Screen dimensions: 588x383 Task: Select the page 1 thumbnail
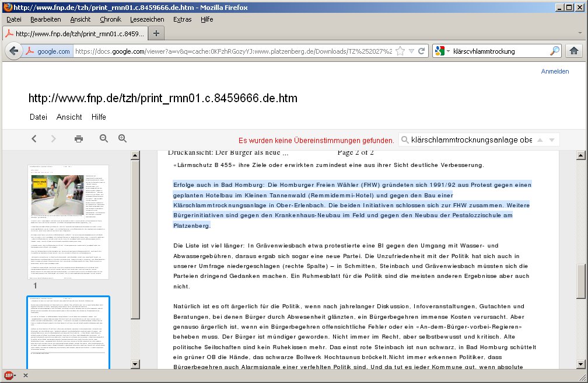69,222
